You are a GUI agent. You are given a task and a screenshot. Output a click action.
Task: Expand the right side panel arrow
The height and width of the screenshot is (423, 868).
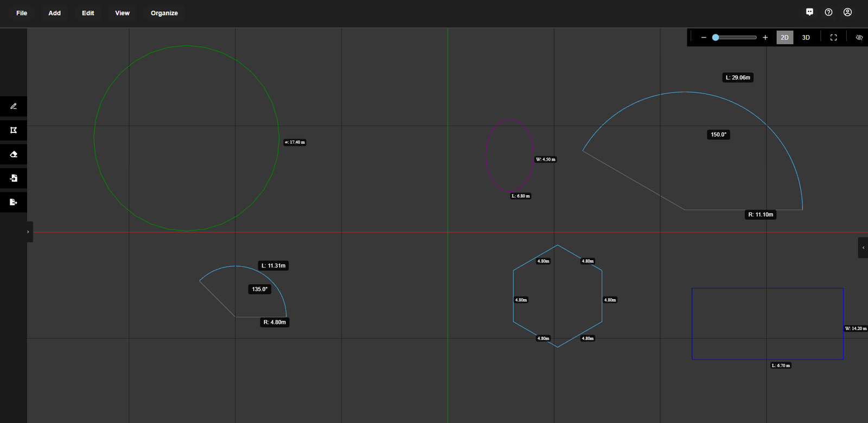(863, 248)
